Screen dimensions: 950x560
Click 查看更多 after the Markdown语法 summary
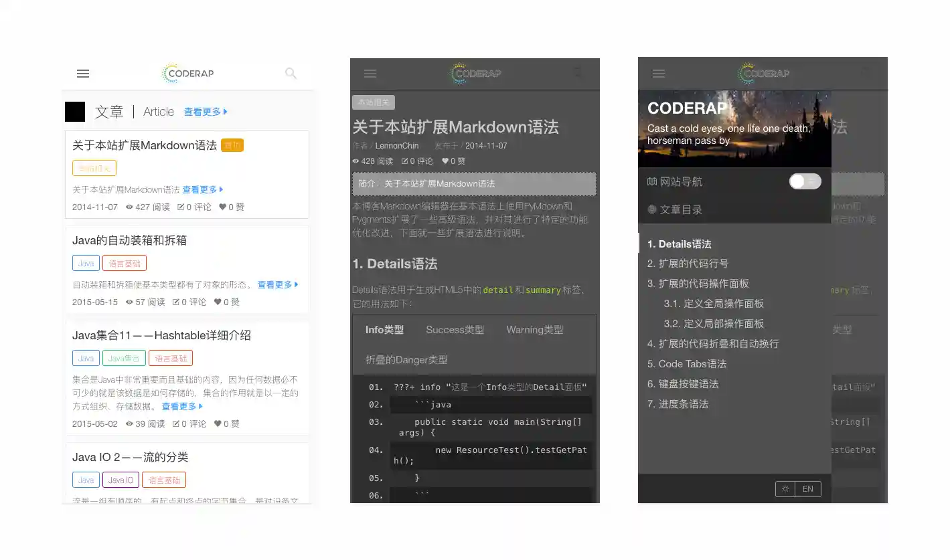tap(203, 190)
